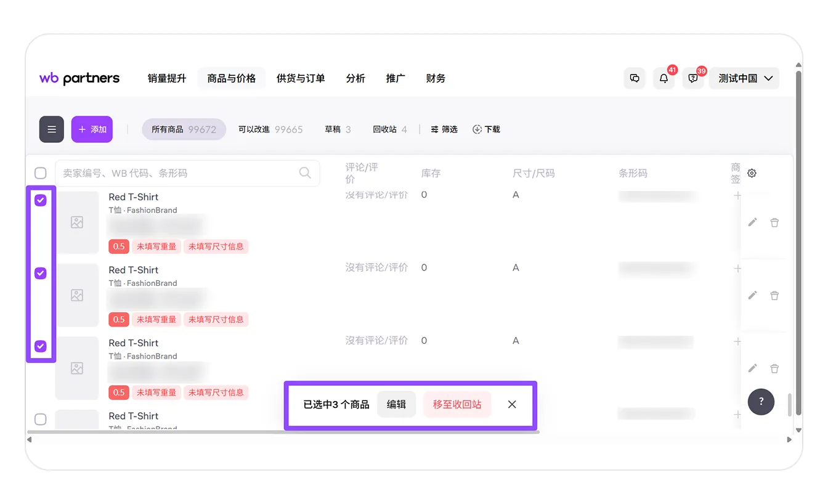Click the vertical scrollbar down arrow
The height and width of the screenshot is (504, 828).
pyautogui.click(x=798, y=430)
